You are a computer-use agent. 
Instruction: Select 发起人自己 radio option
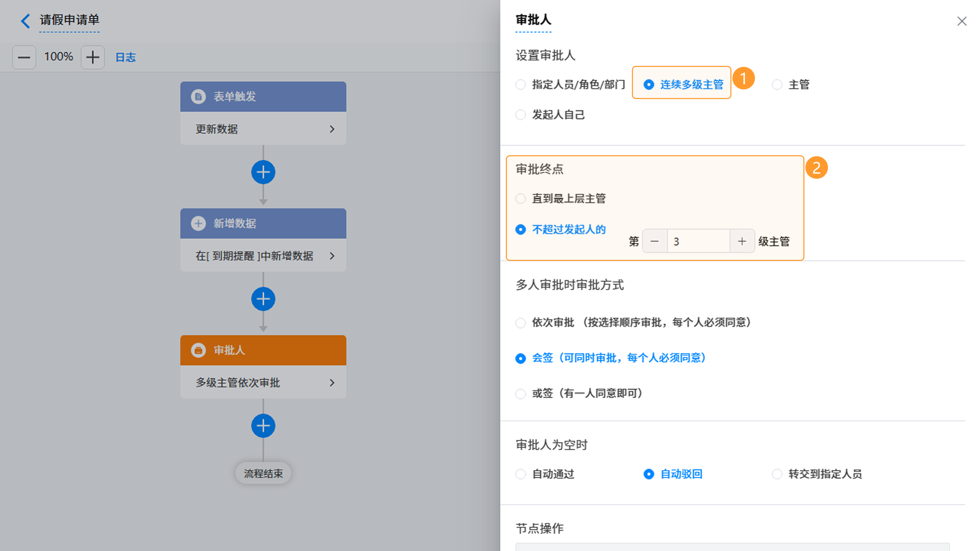point(550,115)
